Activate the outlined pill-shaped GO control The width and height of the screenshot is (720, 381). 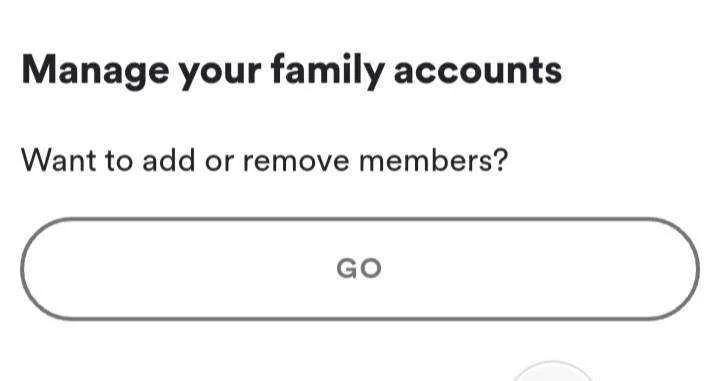pyautogui.click(x=360, y=269)
